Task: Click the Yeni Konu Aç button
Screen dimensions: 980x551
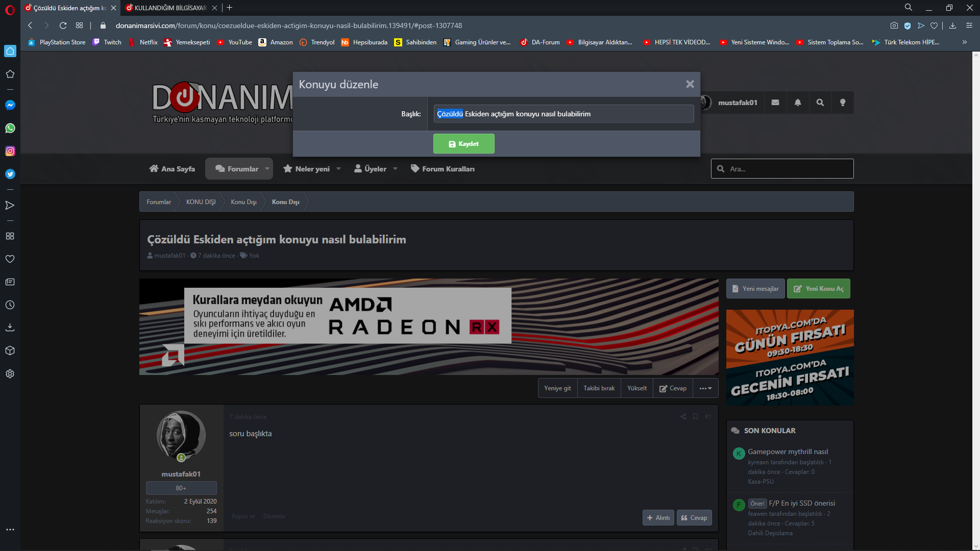Action: pyautogui.click(x=818, y=289)
